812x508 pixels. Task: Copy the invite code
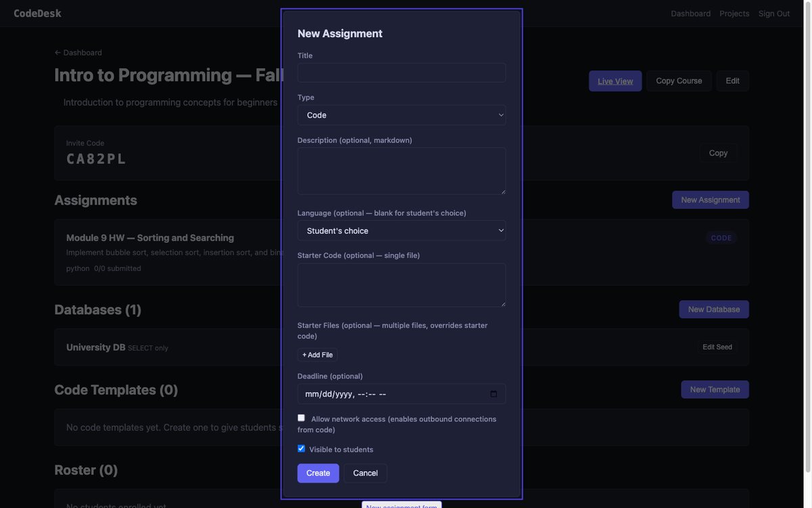click(x=718, y=153)
